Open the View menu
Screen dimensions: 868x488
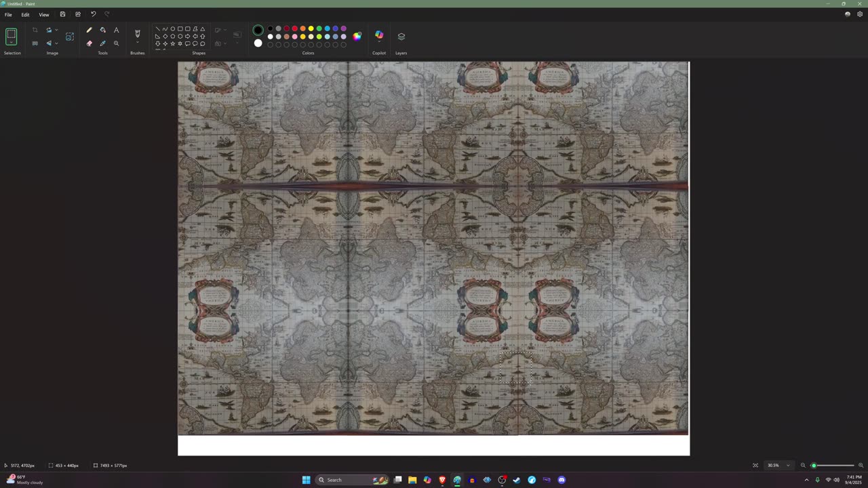click(x=44, y=14)
